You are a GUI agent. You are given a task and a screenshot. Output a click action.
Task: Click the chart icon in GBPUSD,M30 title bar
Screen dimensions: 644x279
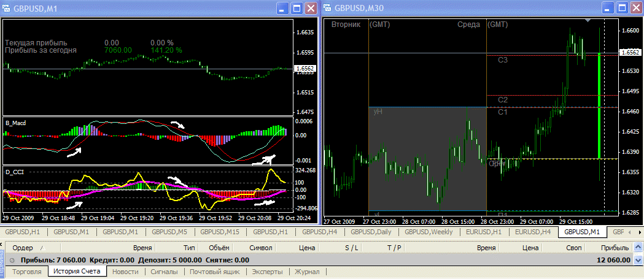click(328, 7)
